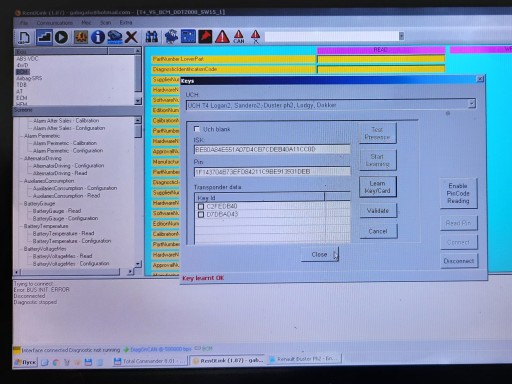Image resolution: width=512 pixels, height=384 pixels.
Task: Click the black icon with red arrow
Action: (x=205, y=37)
